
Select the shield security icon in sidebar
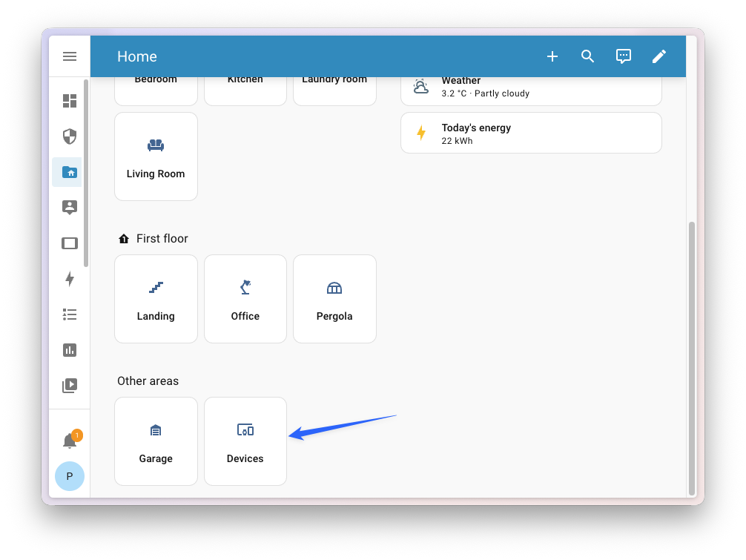pos(69,136)
